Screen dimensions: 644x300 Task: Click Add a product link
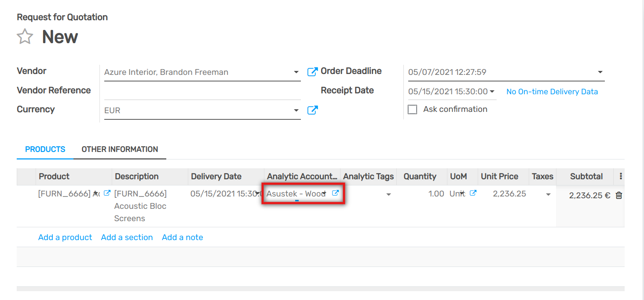(65, 237)
